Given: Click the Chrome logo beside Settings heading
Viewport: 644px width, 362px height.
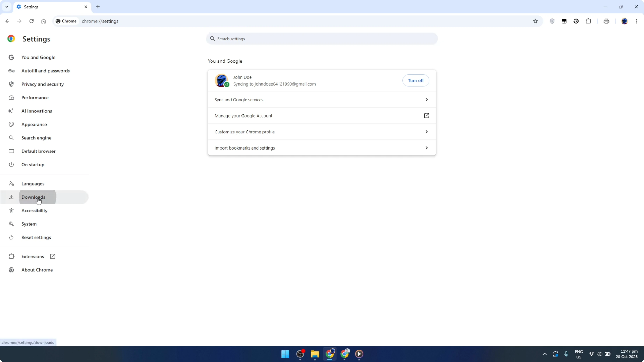Looking at the screenshot, I should coord(11,39).
